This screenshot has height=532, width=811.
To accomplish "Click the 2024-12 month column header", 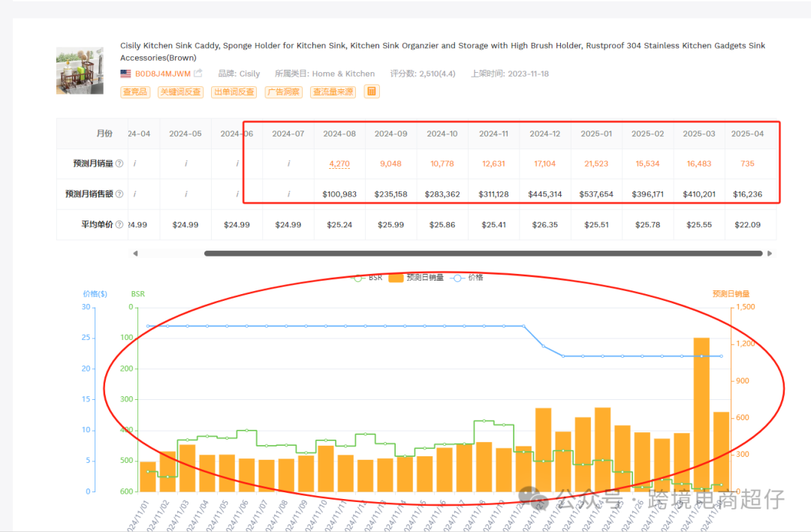I will (x=544, y=134).
